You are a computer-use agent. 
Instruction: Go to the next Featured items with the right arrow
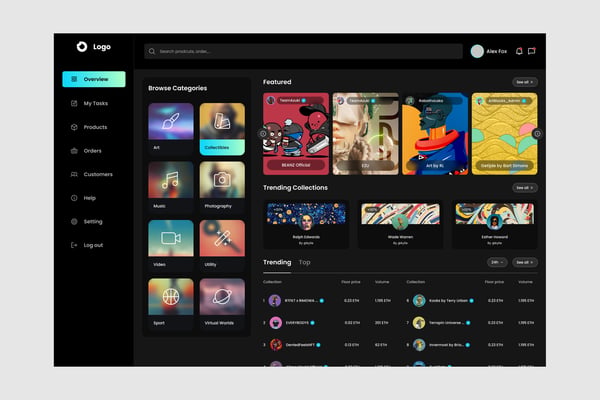(x=537, y=134)
